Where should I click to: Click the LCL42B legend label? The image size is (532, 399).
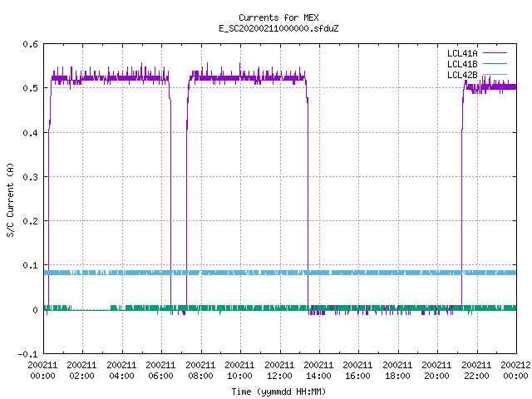[462, 75]
